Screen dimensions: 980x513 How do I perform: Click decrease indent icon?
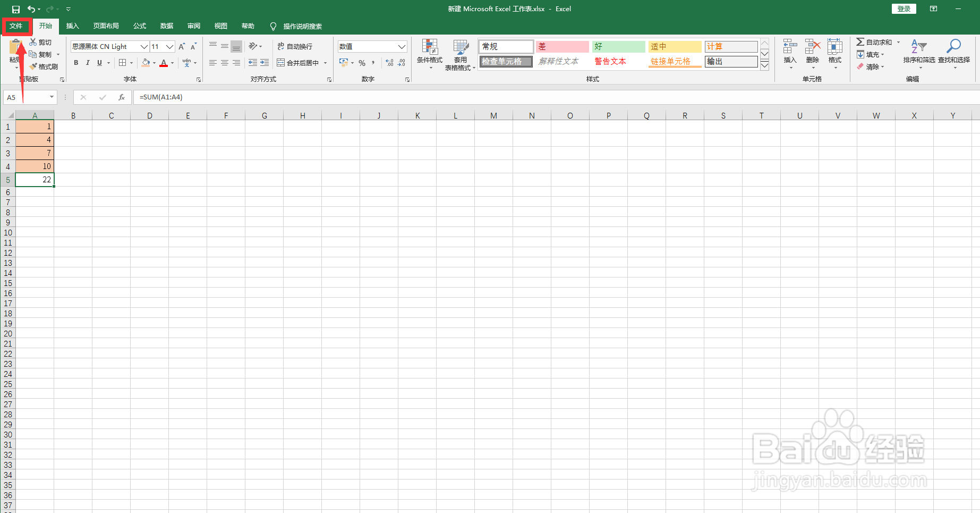(x=253, y=63)
